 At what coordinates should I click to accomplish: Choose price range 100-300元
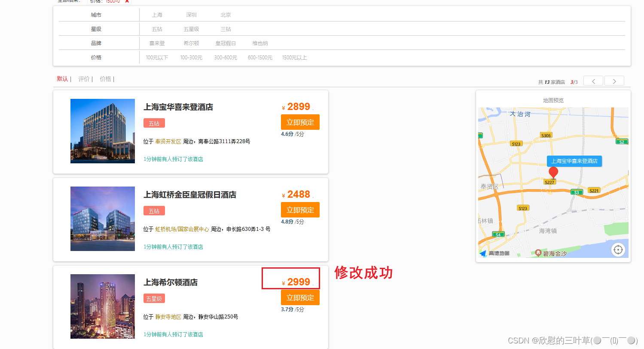pyautogui.click(x=192, y=58)
